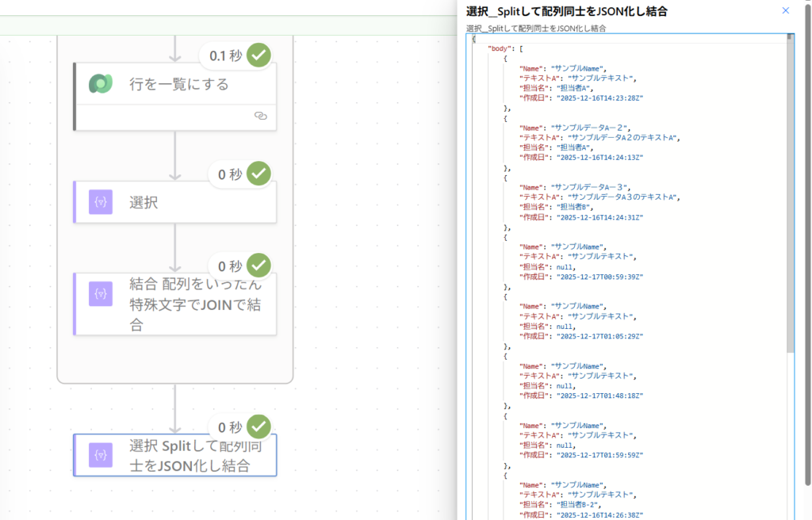
Task: Select the 結合 配列をいったん特殊文字でJOIN step title
Action: (195, 305)
